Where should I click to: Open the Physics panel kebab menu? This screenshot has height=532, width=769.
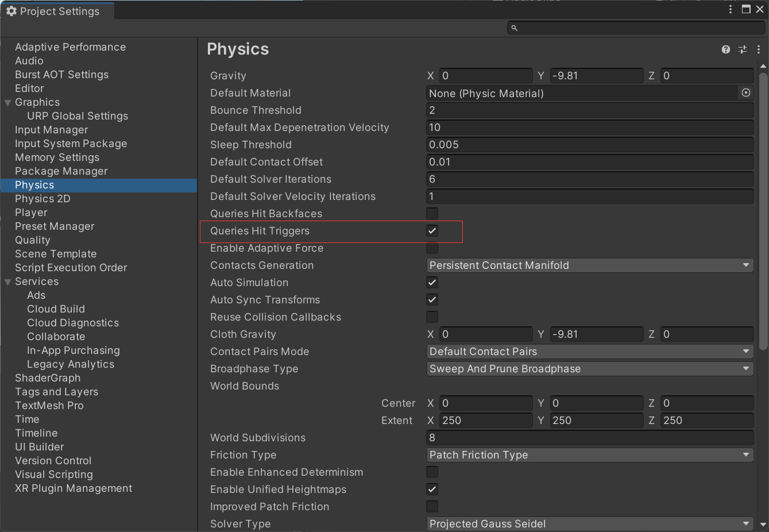point(759,49)
